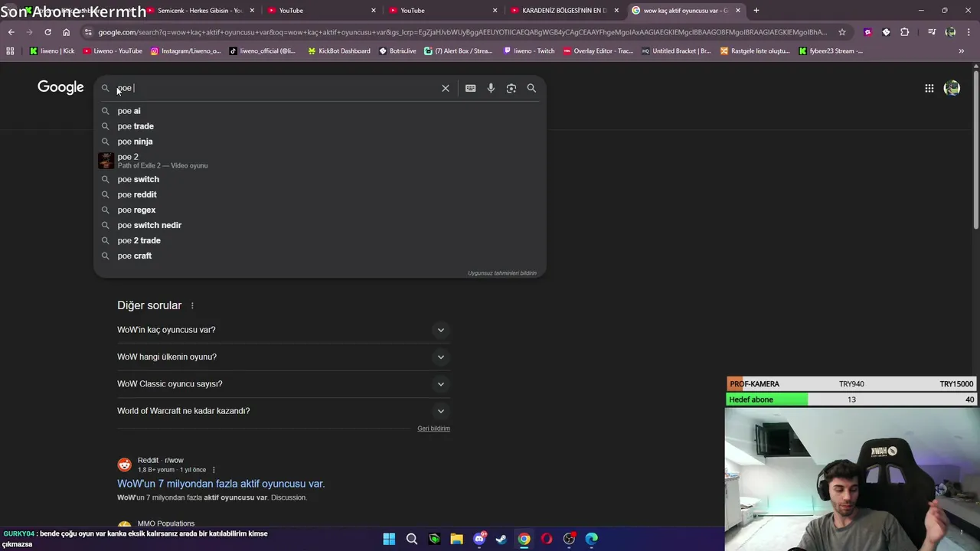The width and height of the screenshot is (980, 551).
Task: Go back to the previous page
Action: (11, 32)
